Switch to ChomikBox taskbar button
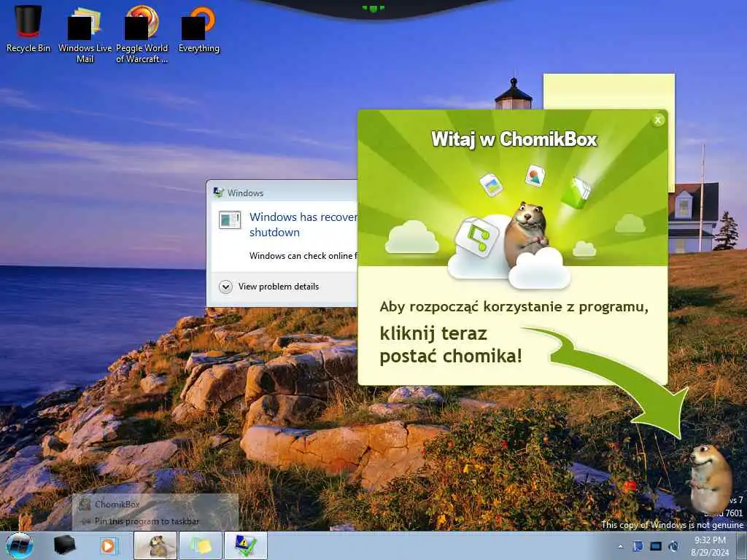747x560 pixels. coord(155,545)
